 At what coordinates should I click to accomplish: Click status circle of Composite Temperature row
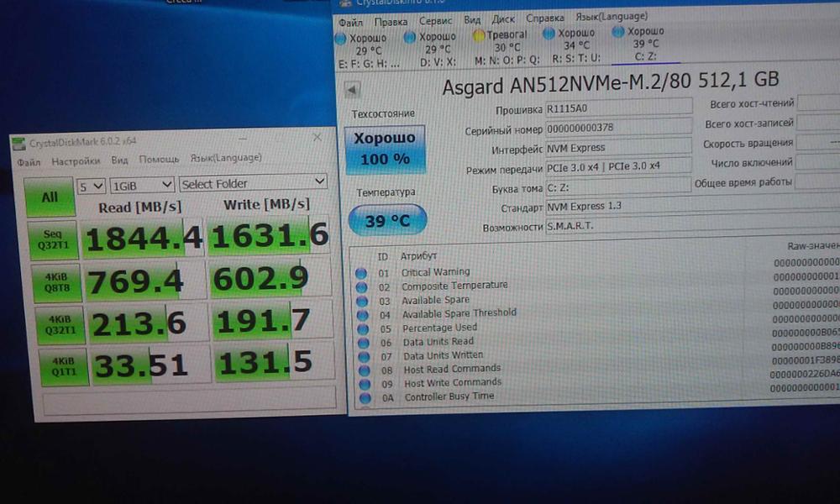pyautogui.click(x=361, y=287)
